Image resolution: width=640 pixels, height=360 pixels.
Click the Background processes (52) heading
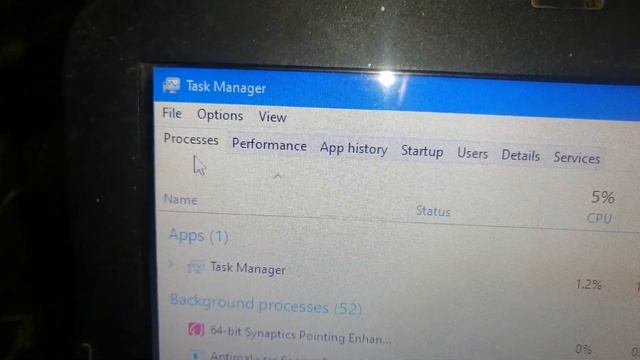pyautogui.click(x=266, y=304)
